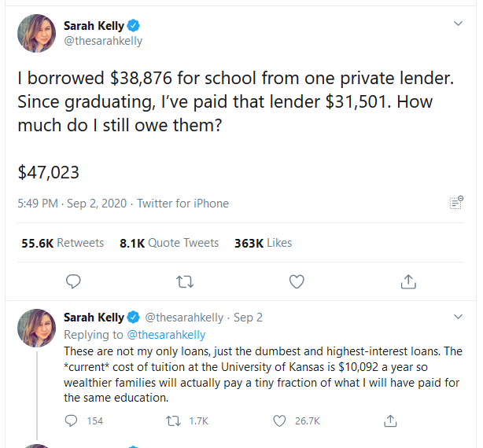Open tweet analytics icon beside timestamp
The image size is (483, 448).
pos(455,203)
